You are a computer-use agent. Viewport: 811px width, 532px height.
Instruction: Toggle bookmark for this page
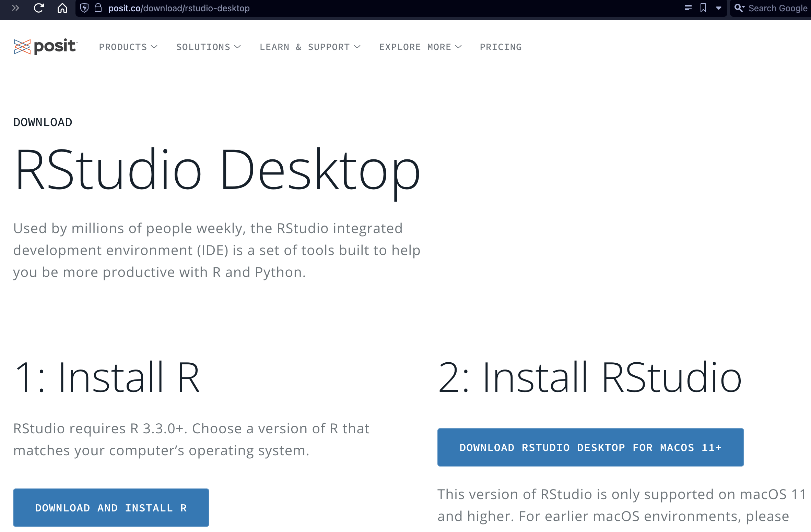703,8
